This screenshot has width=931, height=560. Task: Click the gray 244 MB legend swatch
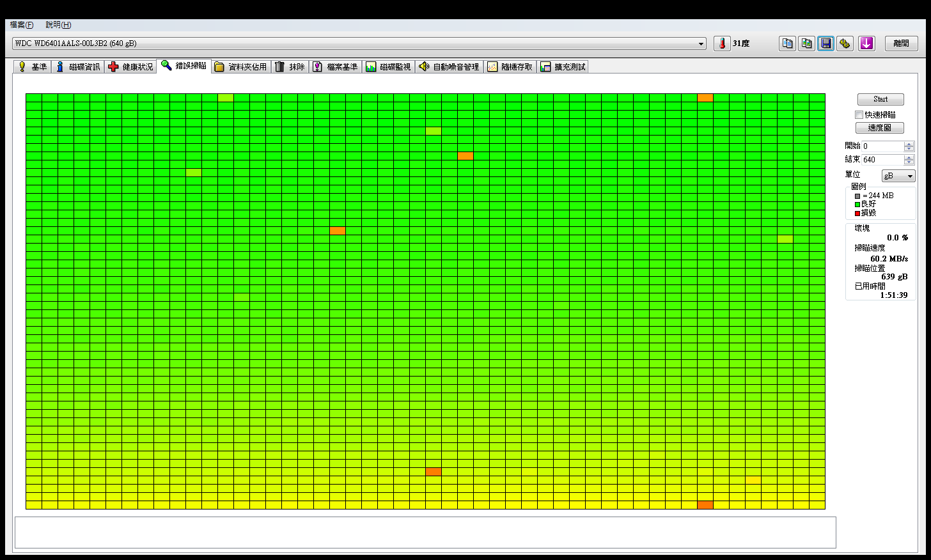pyautogui.click(x=857, y=196)
